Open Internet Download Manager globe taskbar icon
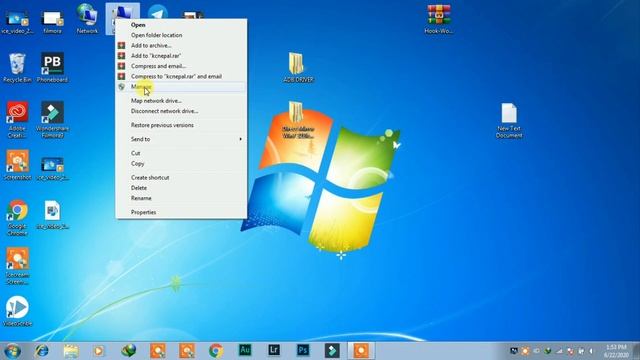 [x=129, y=351]
